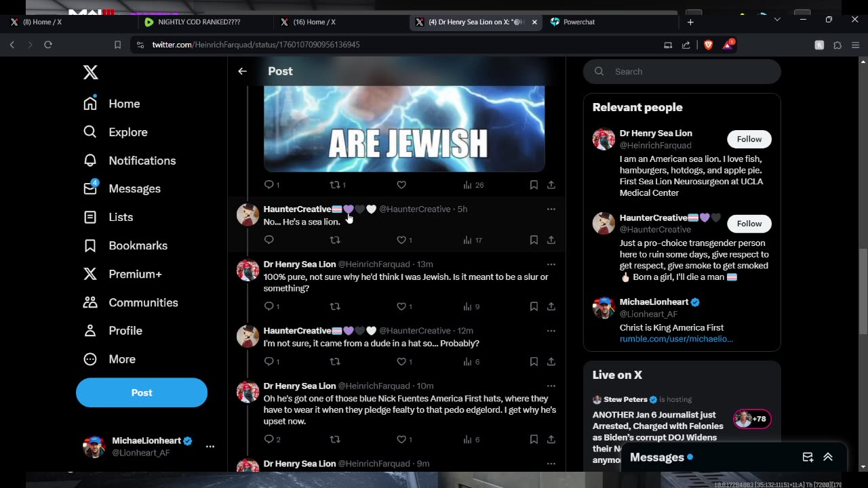868x488 pixels.
Task: Like the Nick Fuentes hats reply
Action: tap(404, 439)
